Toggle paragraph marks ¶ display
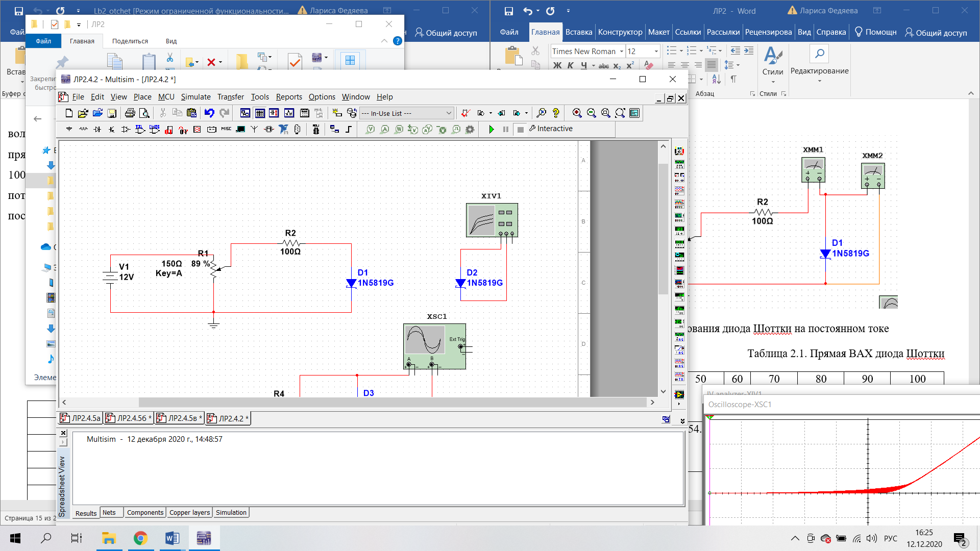980x551 pixels. coord(733,79)
